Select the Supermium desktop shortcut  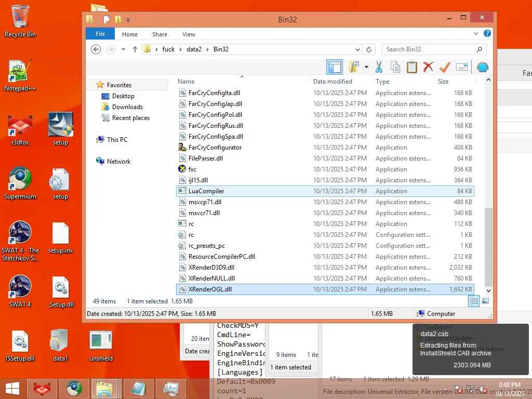click(20, 183)
